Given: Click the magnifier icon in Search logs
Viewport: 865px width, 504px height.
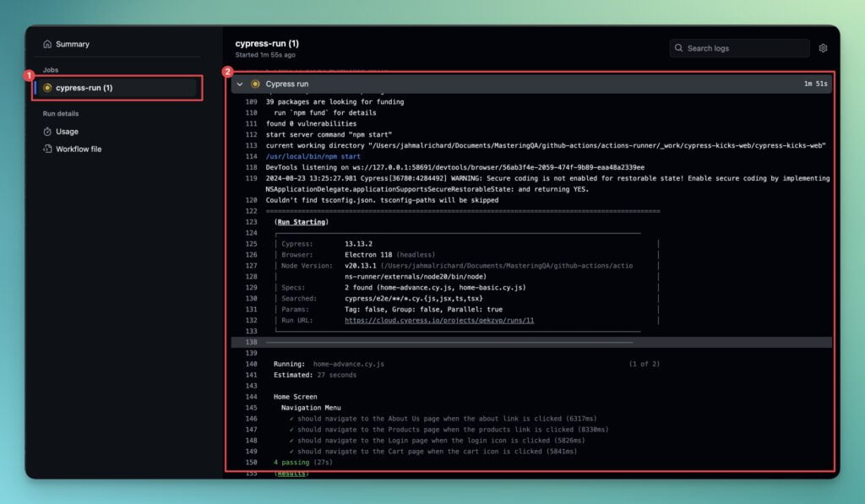Looking at the screenshot, I should [x=678, y=48].
